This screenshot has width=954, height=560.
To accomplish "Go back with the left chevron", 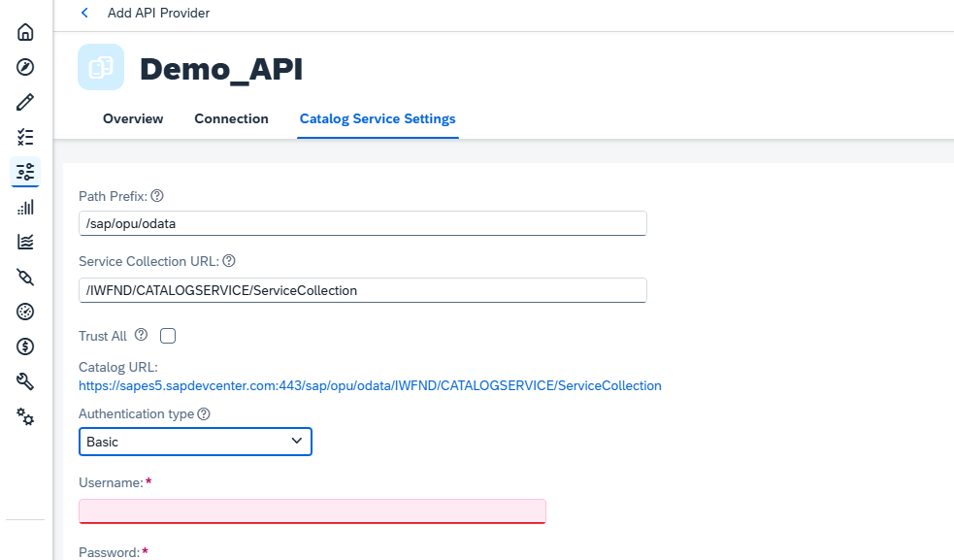I will point(84,13).
